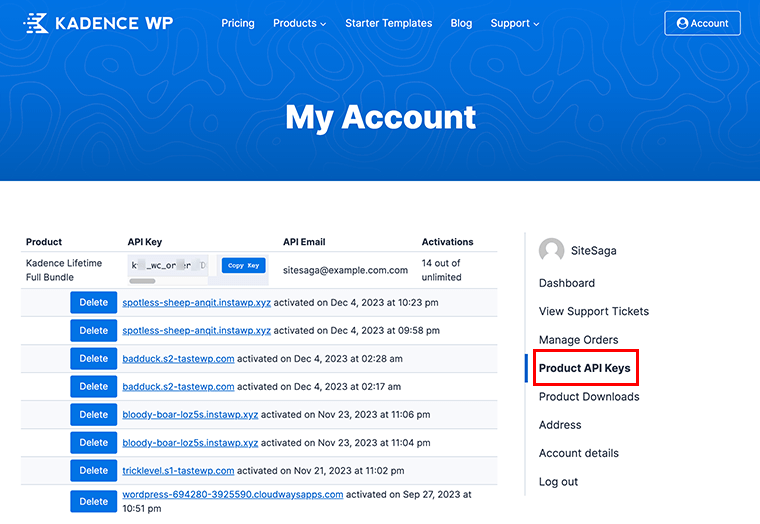
Task: Delete the cloudwaysapps.com activation
Action: point(94,501)
